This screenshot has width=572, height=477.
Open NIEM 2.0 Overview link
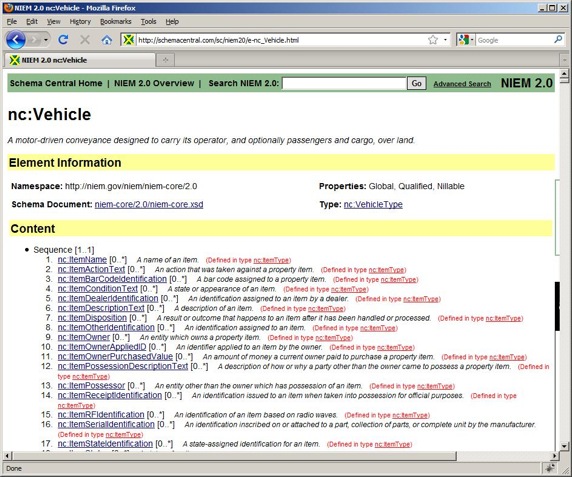[154, 83]
